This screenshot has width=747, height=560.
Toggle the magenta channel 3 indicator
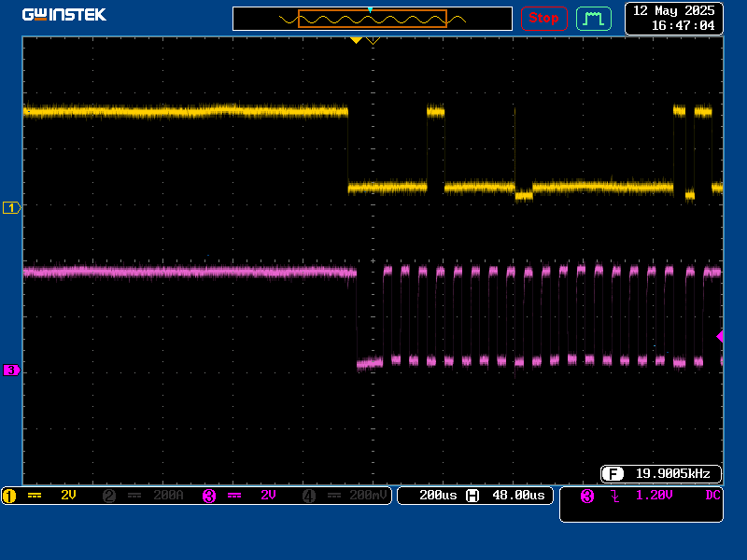coord(209,496)
